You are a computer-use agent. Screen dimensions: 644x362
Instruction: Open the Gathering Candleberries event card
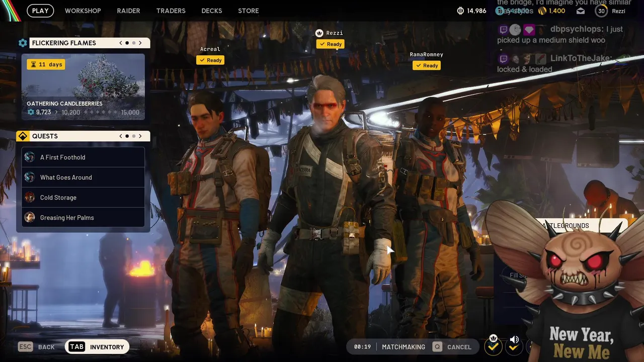point(83,86)
